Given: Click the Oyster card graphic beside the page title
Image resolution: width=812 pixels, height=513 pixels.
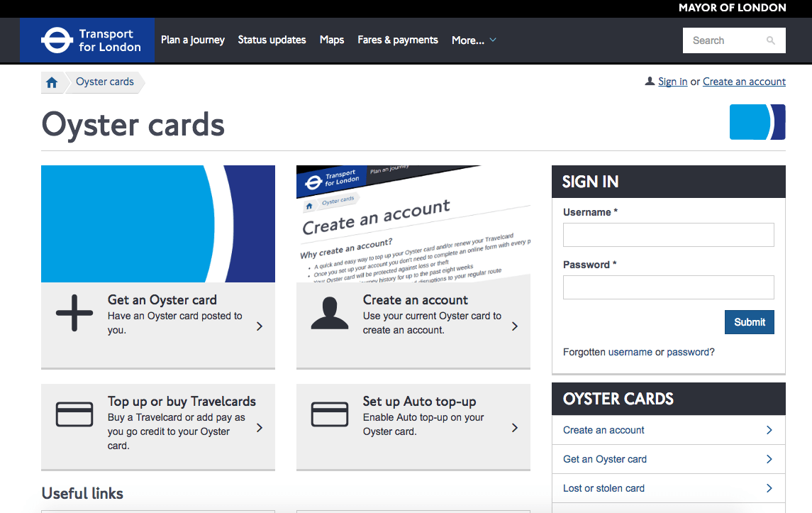Looking at the screenshot, I should (757, 122).
